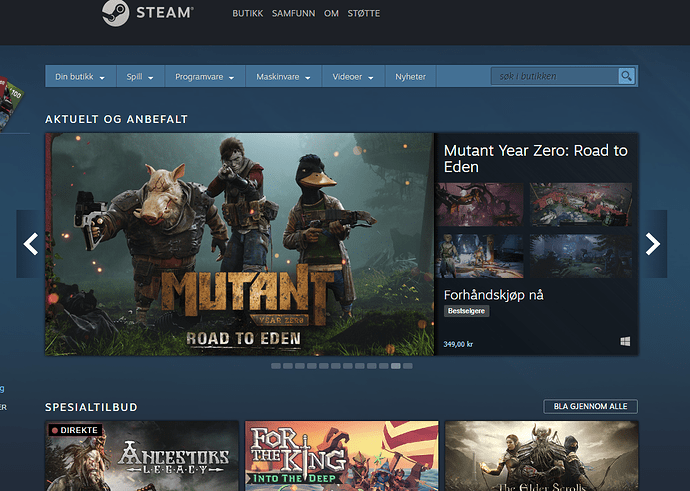Select the last carousel page dot
Viewport: 690px width, 491px height.
407,366
